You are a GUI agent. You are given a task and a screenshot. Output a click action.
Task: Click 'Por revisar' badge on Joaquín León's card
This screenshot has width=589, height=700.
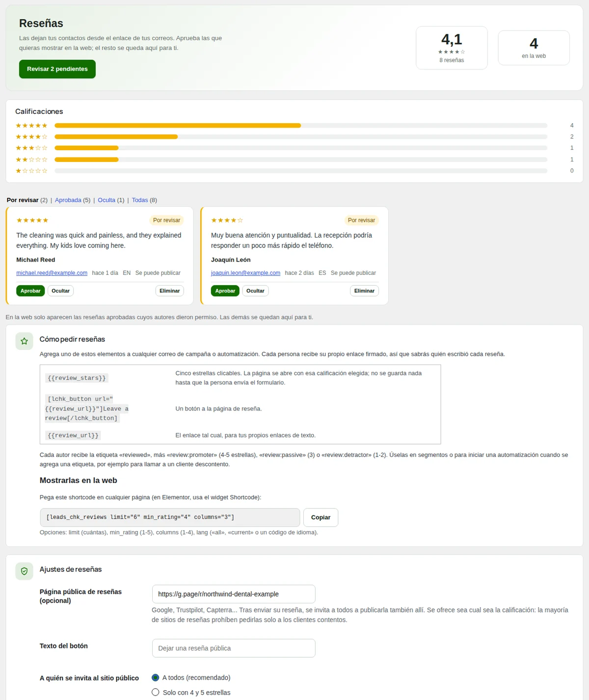coord(361,220)
